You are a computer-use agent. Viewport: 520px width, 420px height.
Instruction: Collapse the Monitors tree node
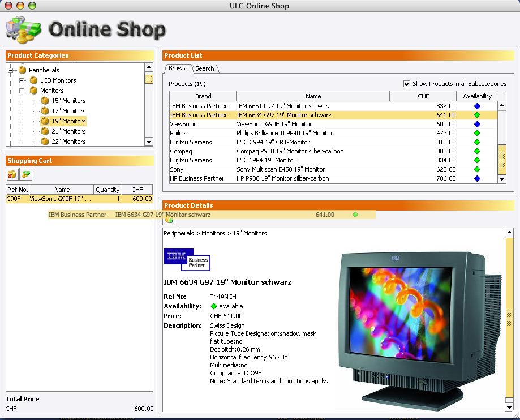22,91
